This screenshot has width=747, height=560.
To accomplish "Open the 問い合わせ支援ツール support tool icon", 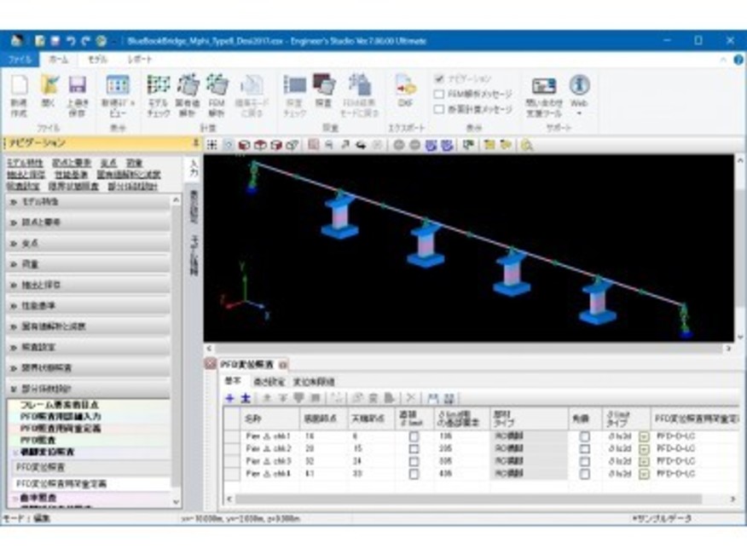I will tap(543, 87).
